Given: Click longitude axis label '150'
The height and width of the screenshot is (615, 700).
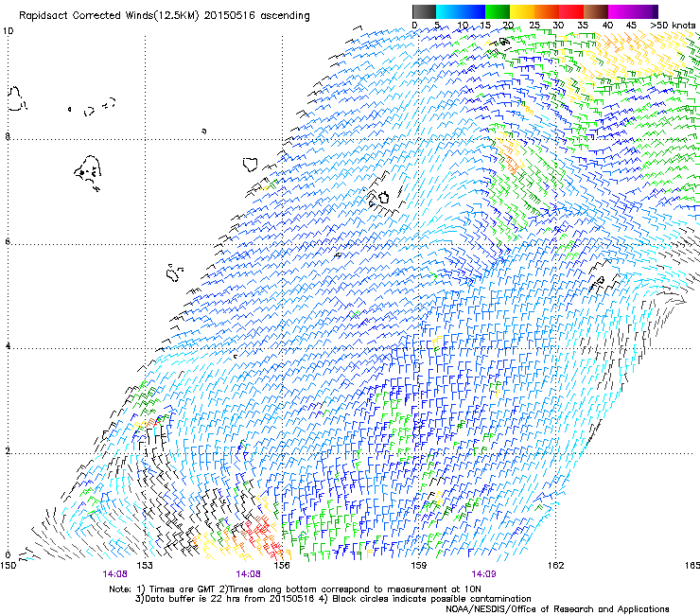Looking at the screenshot, I should 9,566.
